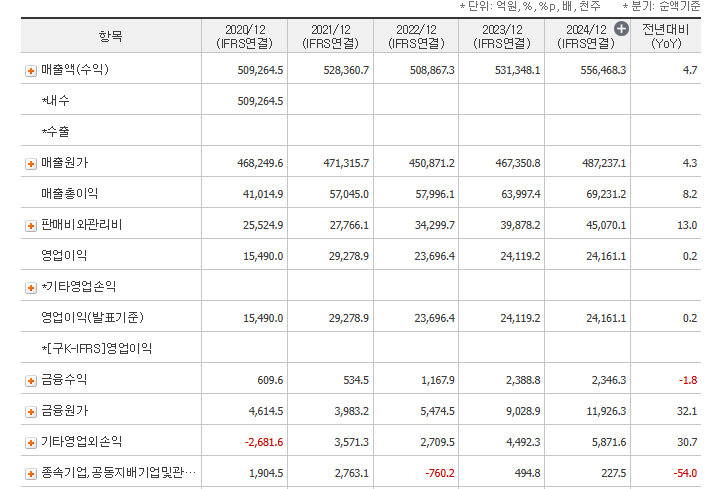Click the 2020/12 매출총이익 value 41,014.9
707x489 pixels.
pyautogui.click(x=263, y=195)
